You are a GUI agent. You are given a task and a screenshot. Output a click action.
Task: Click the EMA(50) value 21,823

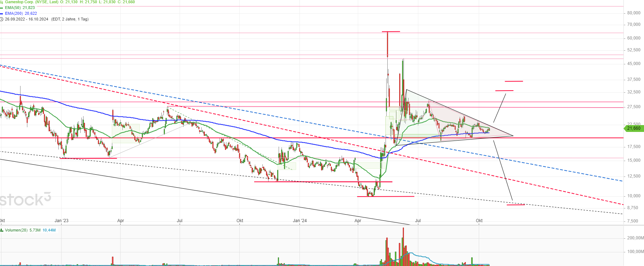[29, 8]
